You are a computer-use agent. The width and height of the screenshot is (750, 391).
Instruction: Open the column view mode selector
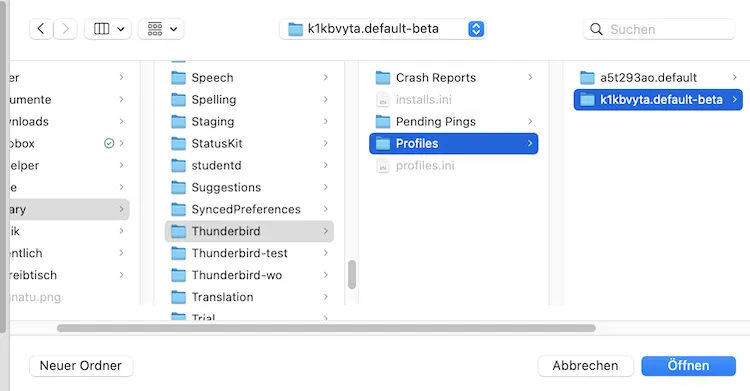coord(108,29)
